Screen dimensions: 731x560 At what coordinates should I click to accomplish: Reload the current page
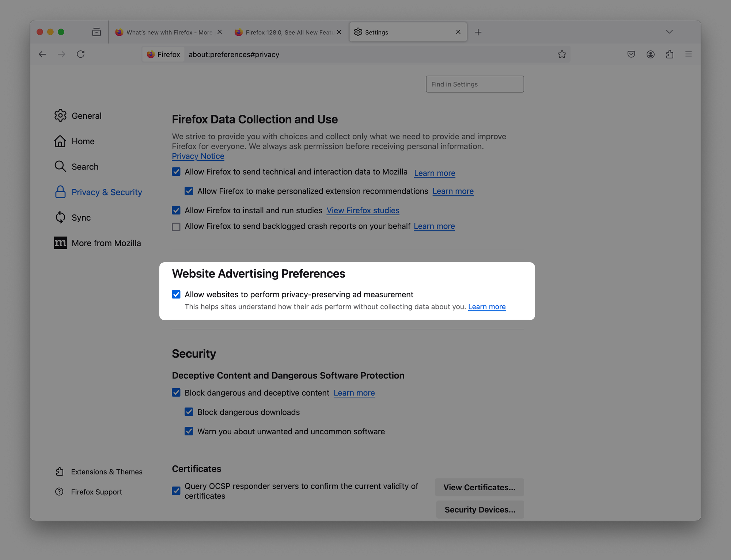click(81, 54)
